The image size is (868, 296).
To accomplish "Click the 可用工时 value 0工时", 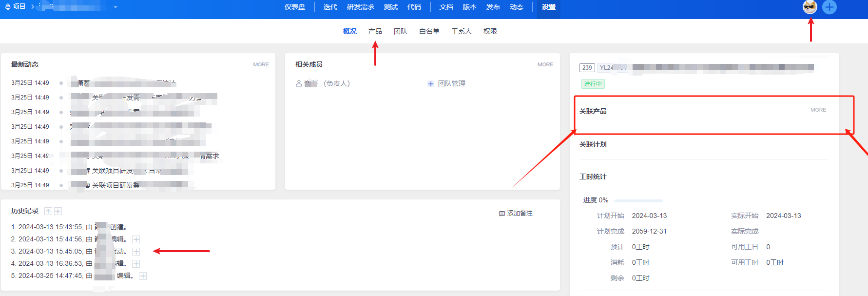I will pyautogui.click(x=775, y=262).
